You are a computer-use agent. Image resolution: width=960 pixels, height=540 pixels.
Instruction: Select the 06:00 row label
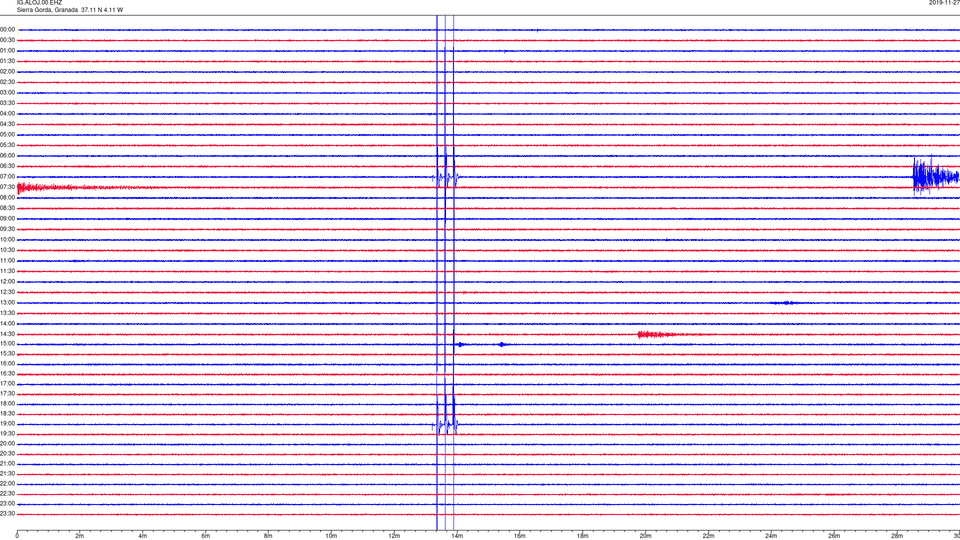[7, 156]
